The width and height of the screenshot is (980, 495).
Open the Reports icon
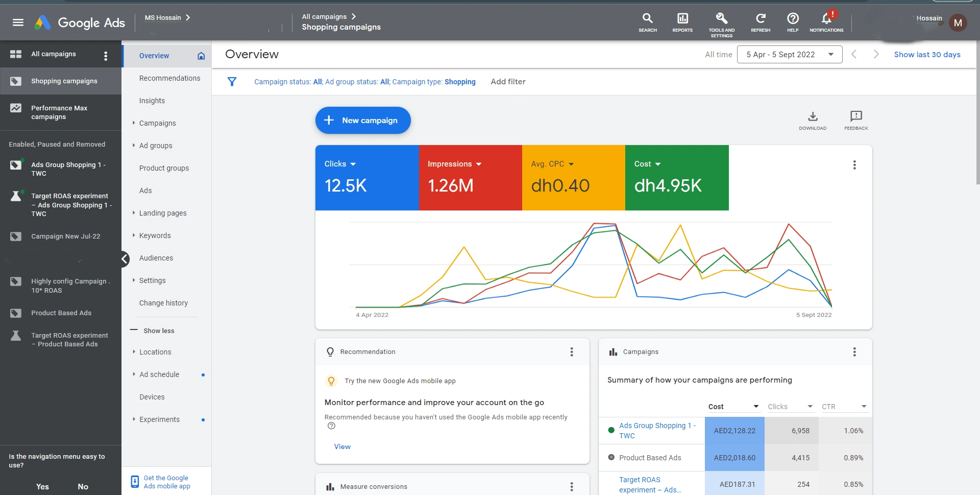point(682,22)
